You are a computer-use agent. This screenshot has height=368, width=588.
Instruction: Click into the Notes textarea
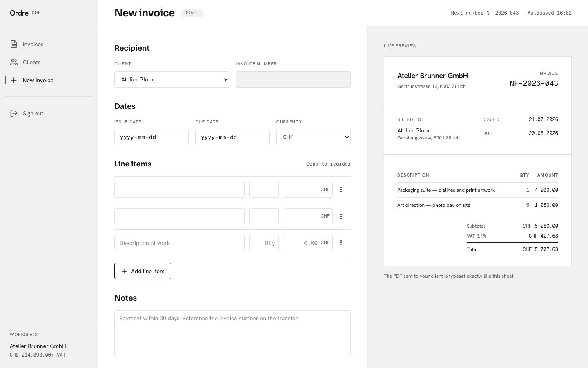(232, 333)
